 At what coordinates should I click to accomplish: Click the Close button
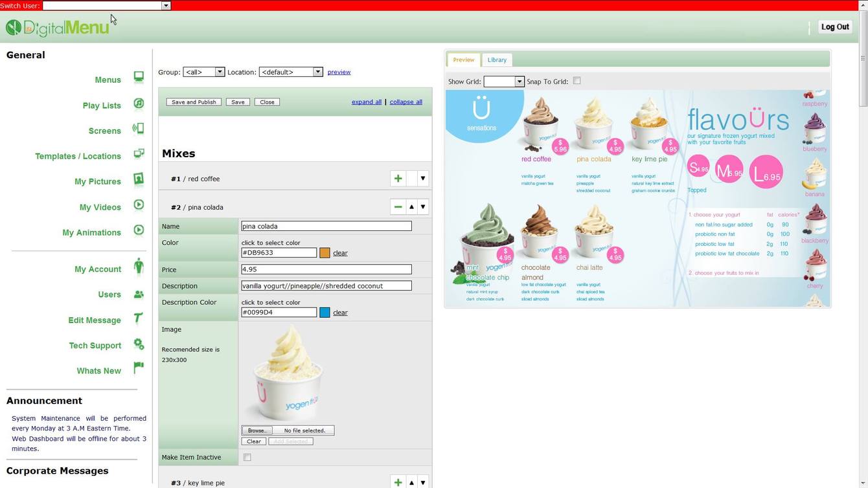pyautogui.click(x=267, y=102)
